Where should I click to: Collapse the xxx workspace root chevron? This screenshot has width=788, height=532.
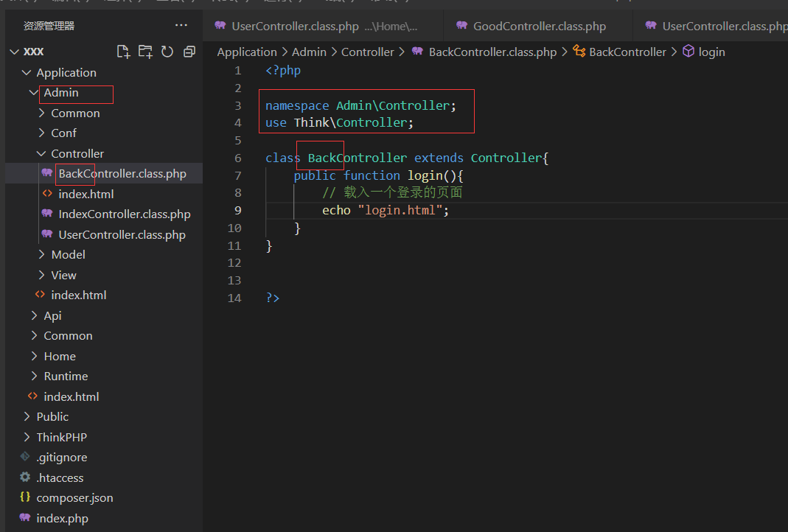(15, 52)
